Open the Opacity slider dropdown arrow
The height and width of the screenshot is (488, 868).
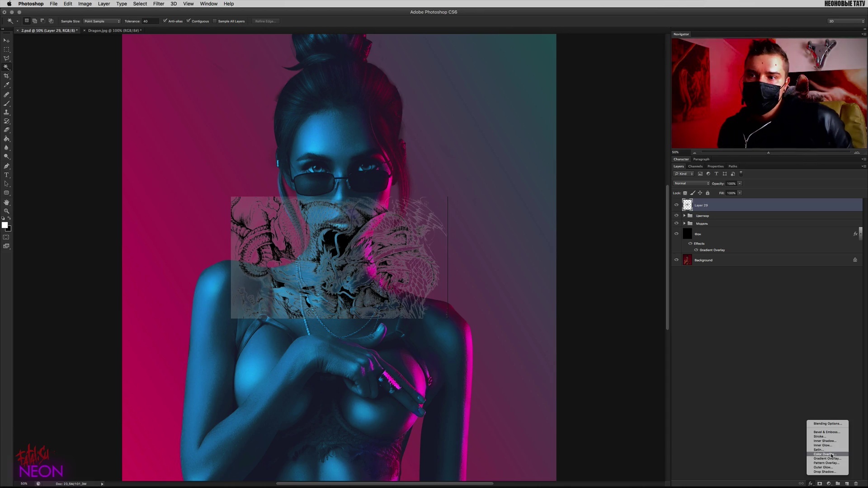(x=740, y=183)
